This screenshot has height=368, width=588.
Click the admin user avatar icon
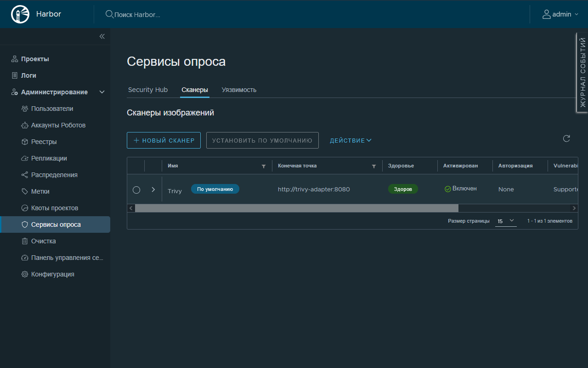[546, 14]
